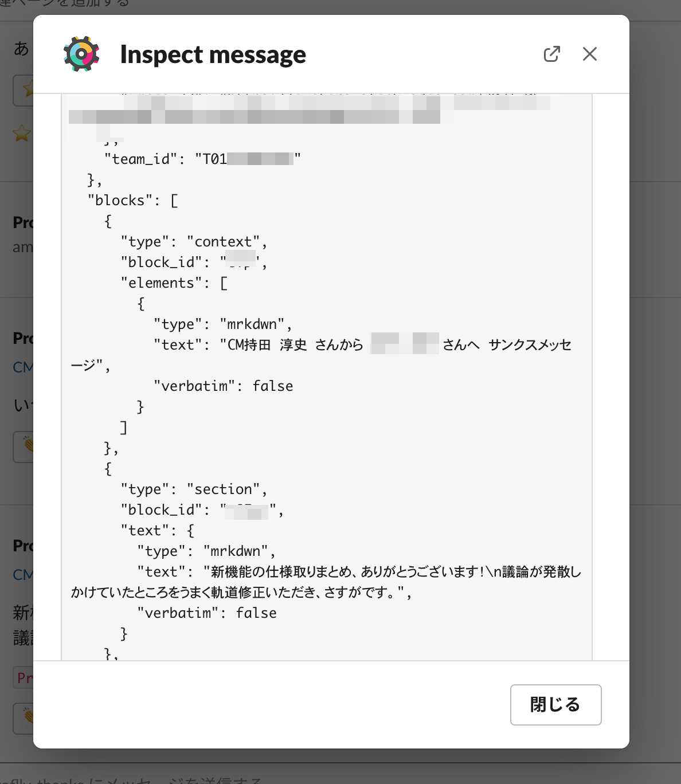This screenshot has width=681, height=784.
Task: Click the "elements": [ line
Action: click(x=174, y=283)
